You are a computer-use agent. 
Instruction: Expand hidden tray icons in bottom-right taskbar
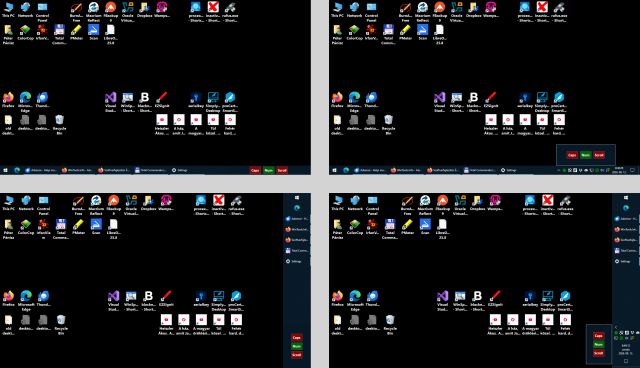click(x=616, y=327)
